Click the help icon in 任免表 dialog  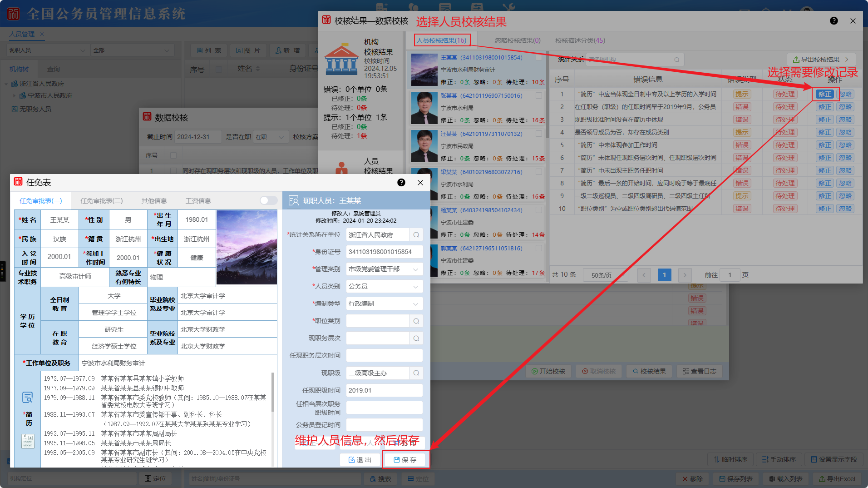click(401, 182)
